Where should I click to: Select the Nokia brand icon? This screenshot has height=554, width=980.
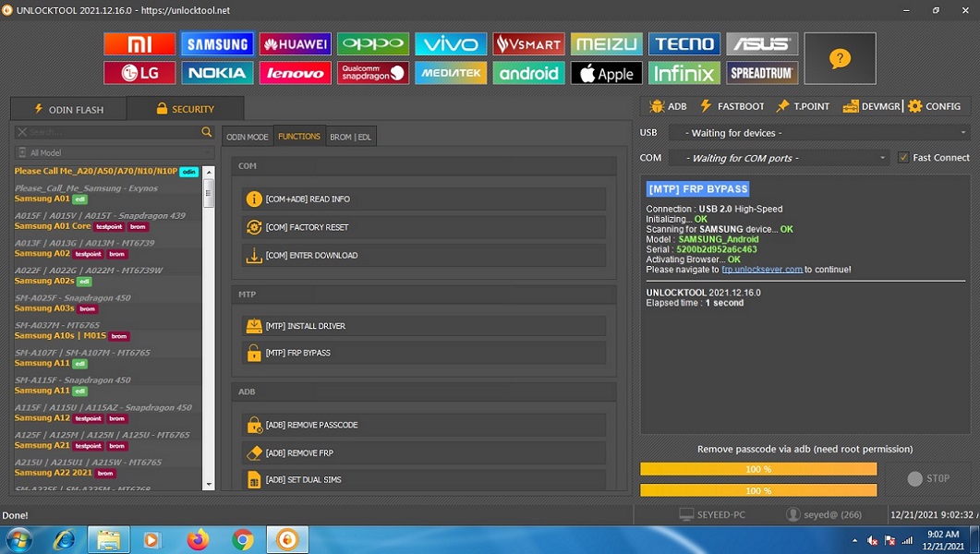217,73
